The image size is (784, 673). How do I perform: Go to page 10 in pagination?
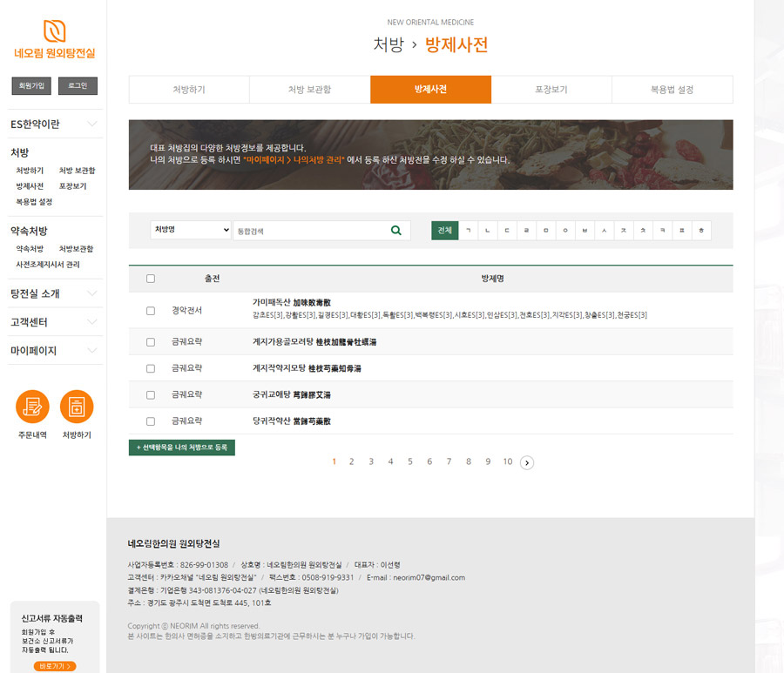tap(508, 461)
